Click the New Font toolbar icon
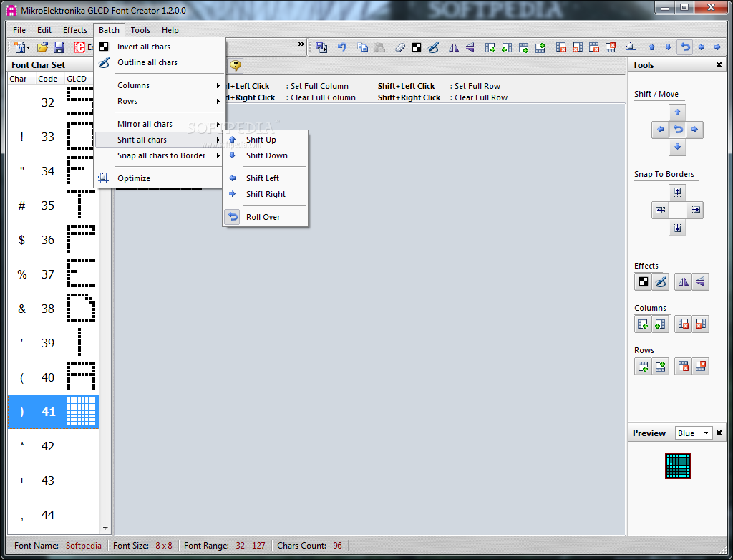The width and height of the screenshot is (733, 560). (x=19, y=47)
